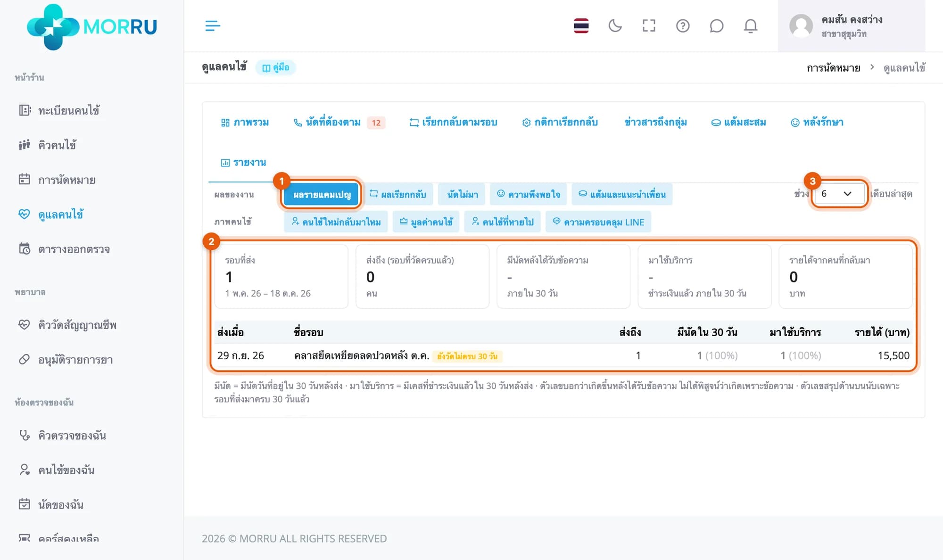
Task: Select the ผลรายแคมเปญ report button
Action: point(322,194)
